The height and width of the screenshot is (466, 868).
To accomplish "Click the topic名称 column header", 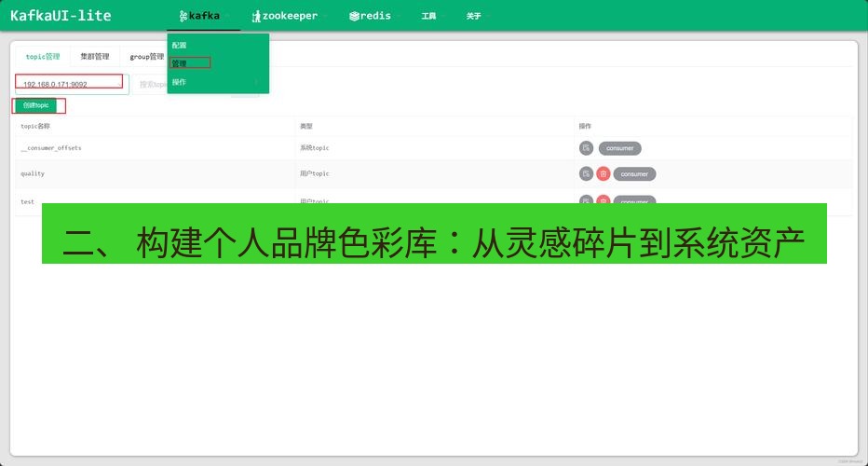I will [x=35, y=127].
